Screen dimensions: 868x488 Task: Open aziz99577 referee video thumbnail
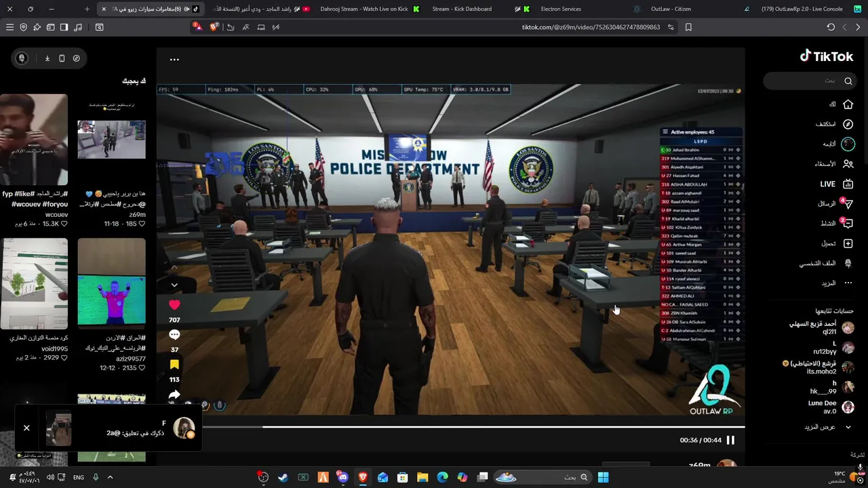(x=111, y=283)
